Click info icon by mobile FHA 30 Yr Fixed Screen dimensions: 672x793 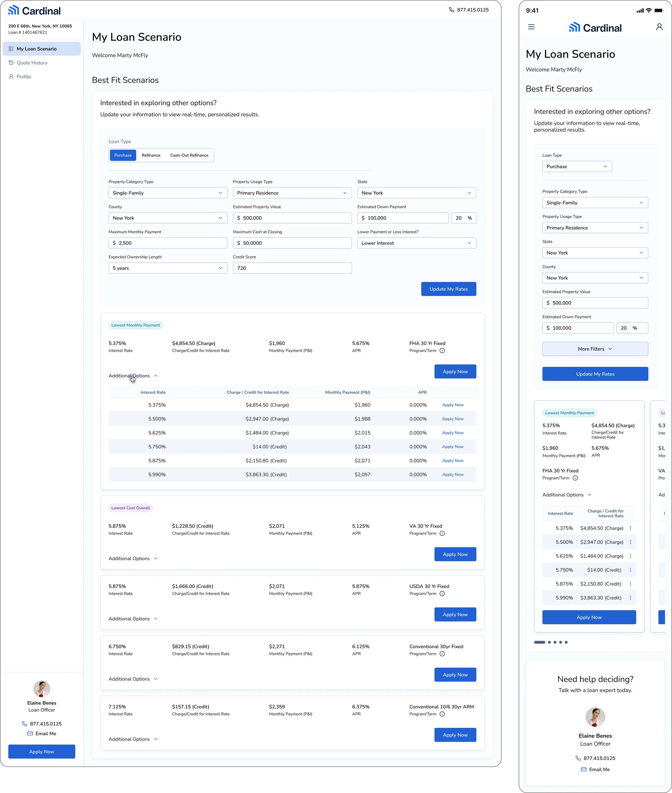[575, 478]
